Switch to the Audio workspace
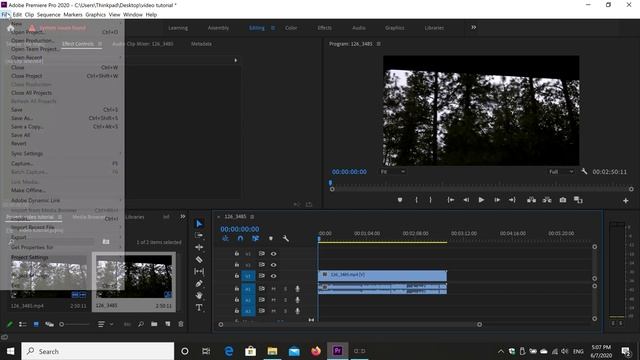640x360 pixels. pyautogui.click(x=359, y=28)
